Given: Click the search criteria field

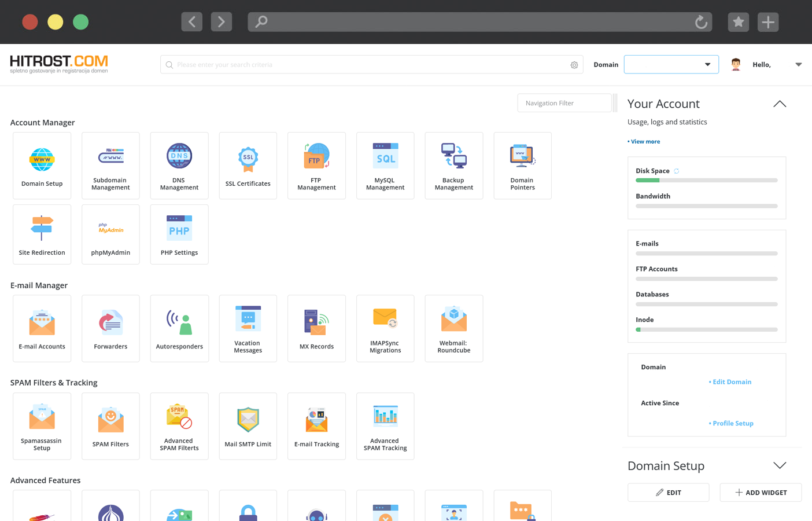Looking at the screenshot, I should [371, 64].
